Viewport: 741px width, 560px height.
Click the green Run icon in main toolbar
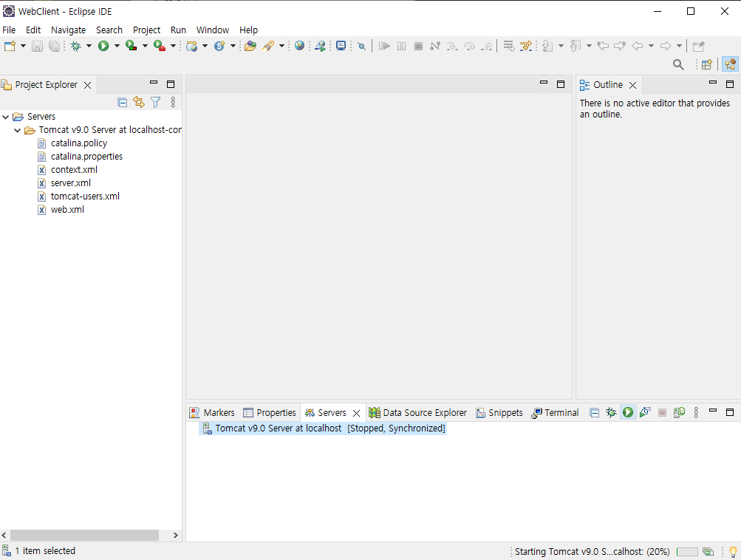click(103, 46)
